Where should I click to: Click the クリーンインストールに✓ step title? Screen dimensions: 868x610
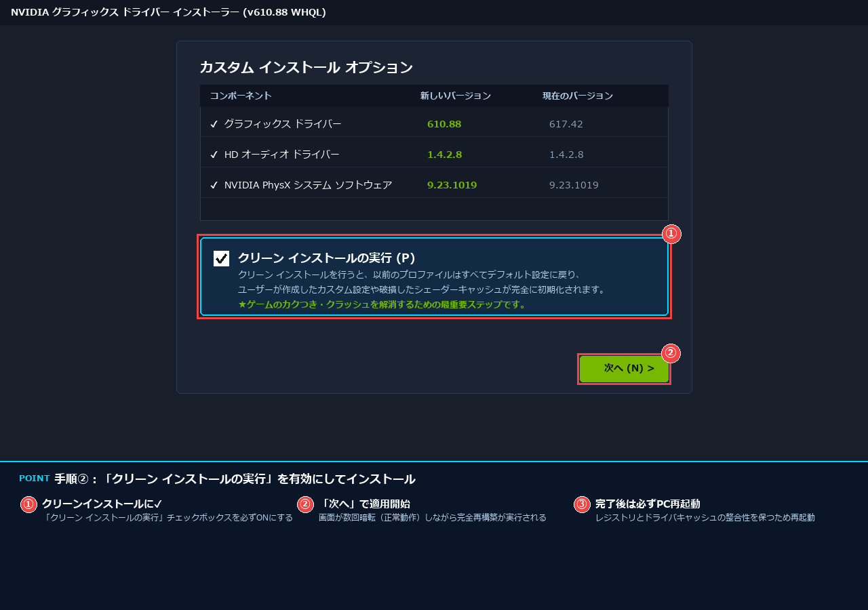point(102,504)
